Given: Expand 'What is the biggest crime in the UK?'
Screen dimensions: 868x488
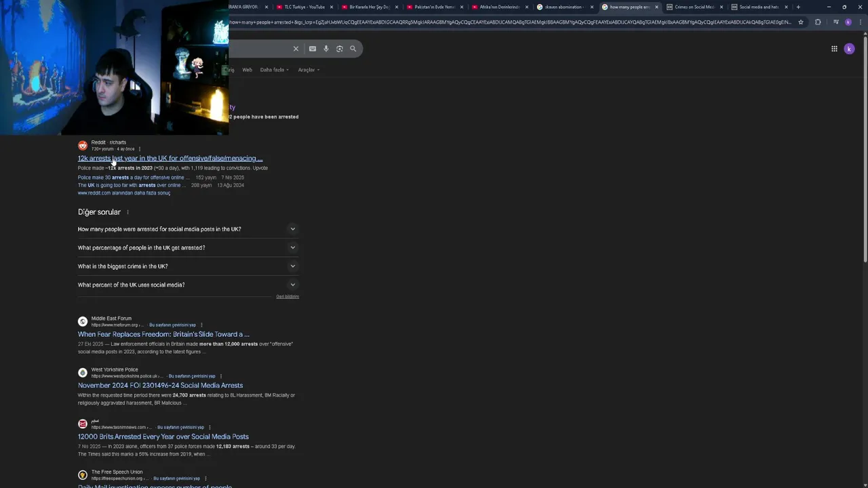Looking at the screenshot, I should (x=189, y=266).
